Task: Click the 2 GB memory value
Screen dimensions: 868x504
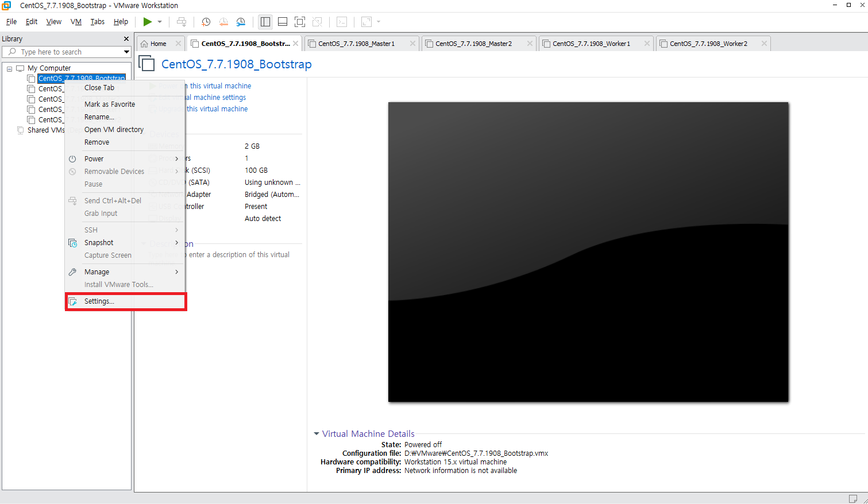Action: pos(252,146)
